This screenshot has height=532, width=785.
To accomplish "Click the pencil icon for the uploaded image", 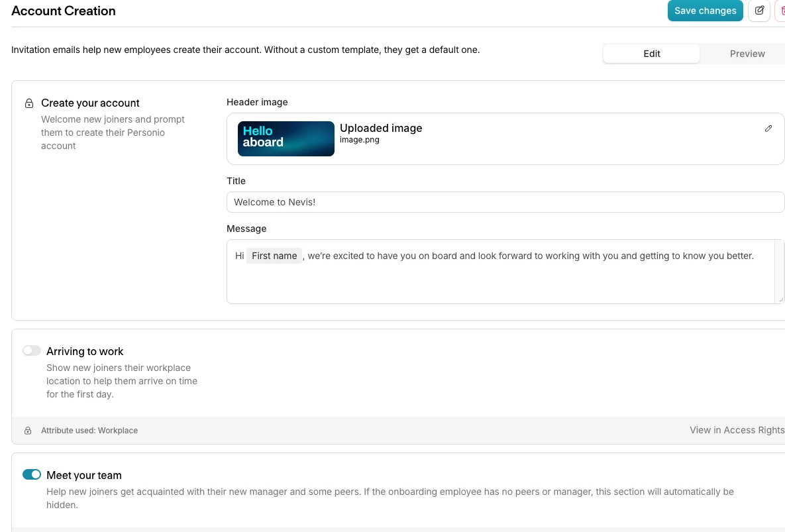I will point(768,129).
